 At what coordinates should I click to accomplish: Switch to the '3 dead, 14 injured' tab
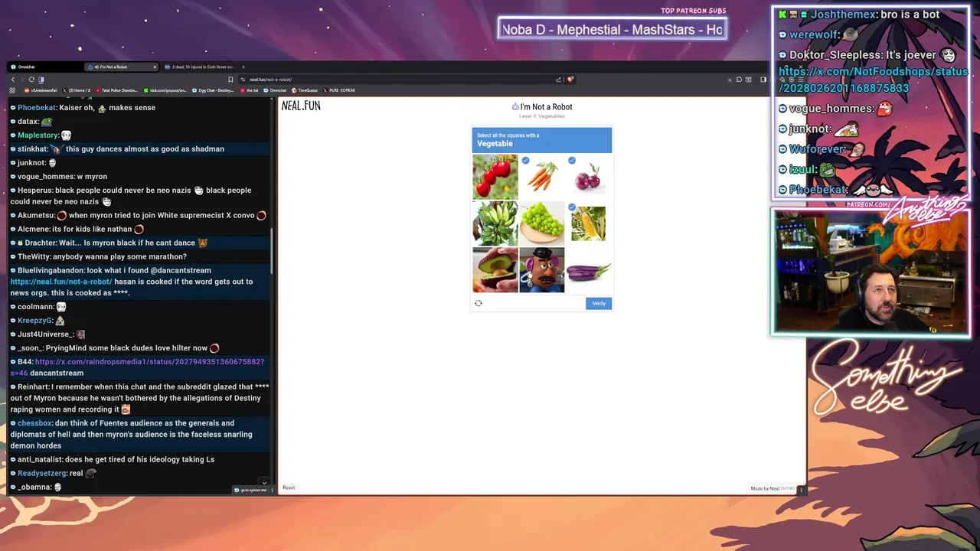tap(198, 67)
